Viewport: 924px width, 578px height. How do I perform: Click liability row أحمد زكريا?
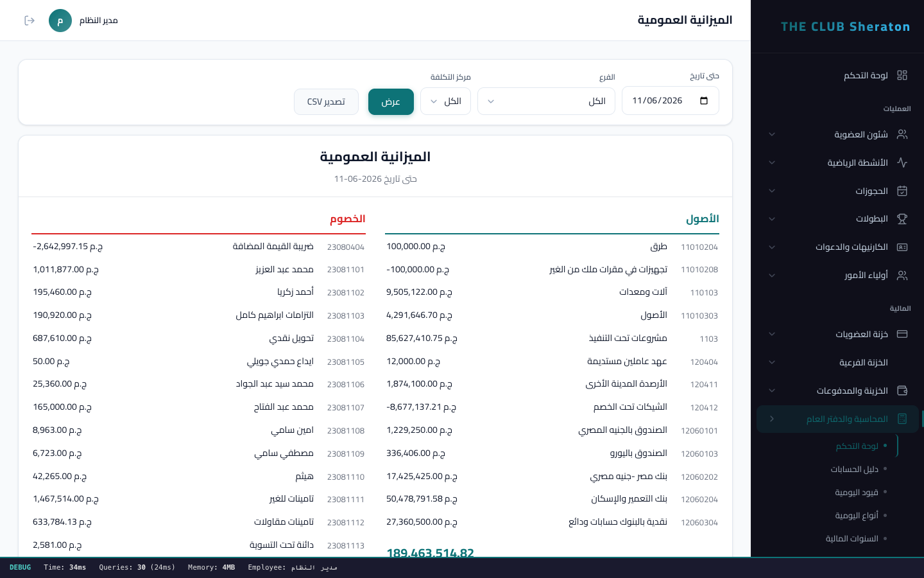coord(198,292)
